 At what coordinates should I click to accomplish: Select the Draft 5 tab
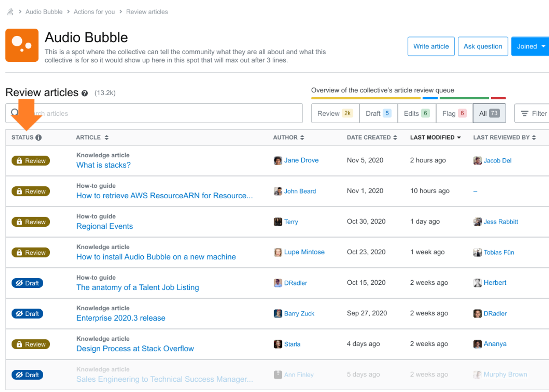pyautogui.click(x=379, y=113)
